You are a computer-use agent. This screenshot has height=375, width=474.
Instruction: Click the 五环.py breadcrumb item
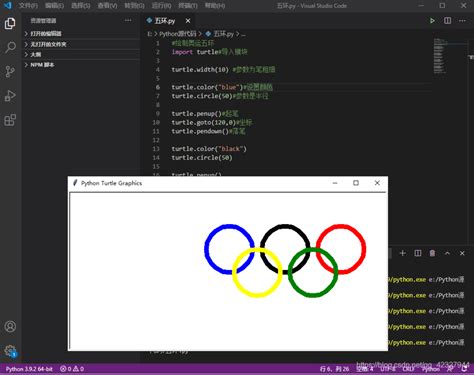click(220, 34)
